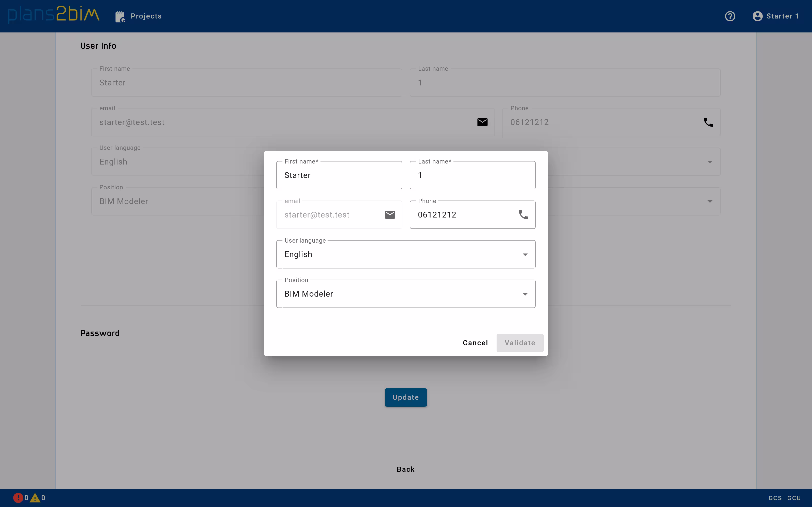Click the Back link at page bottom
This screenshot has width=812, height=507.
[x=405, y=469]
